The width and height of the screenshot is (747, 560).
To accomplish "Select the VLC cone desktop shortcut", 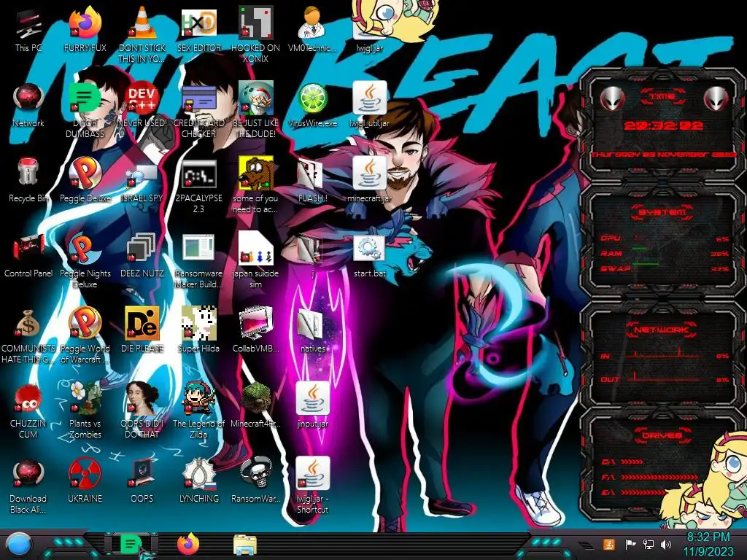I will [x=142, y=34].
